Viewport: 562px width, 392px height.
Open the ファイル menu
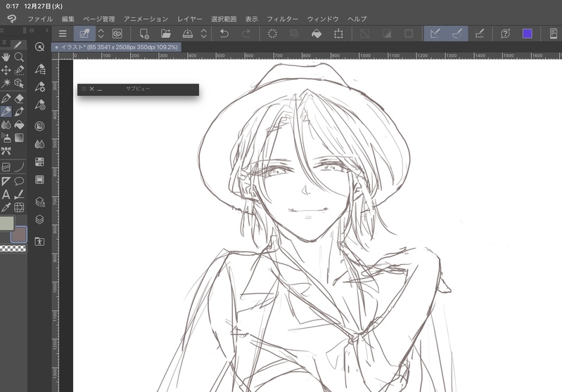[x=40, y=19]
